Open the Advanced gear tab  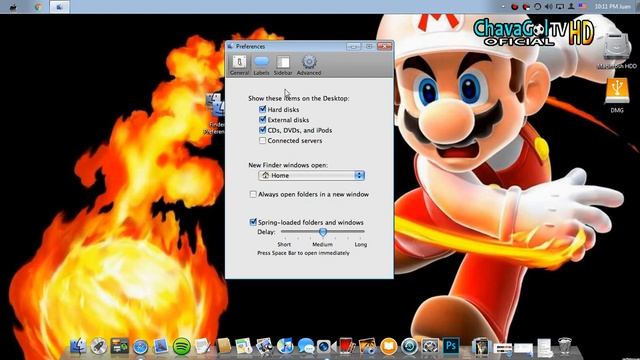[309, 65]
